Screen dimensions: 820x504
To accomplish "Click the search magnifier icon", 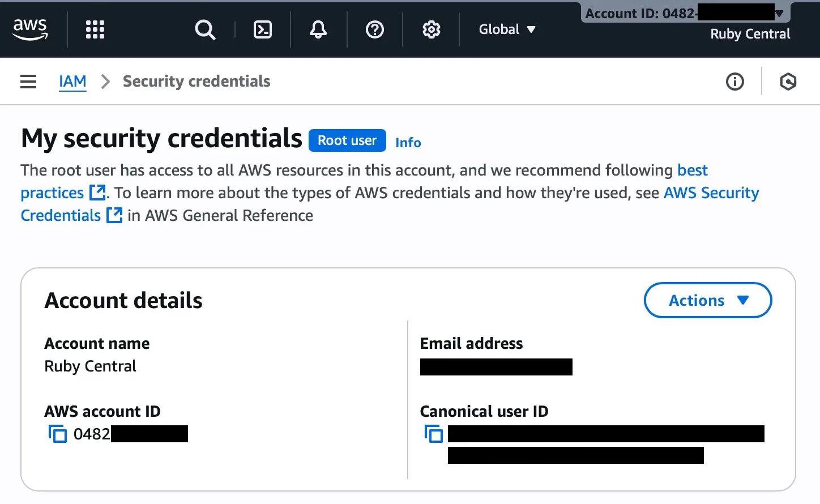I will [205, 29].
